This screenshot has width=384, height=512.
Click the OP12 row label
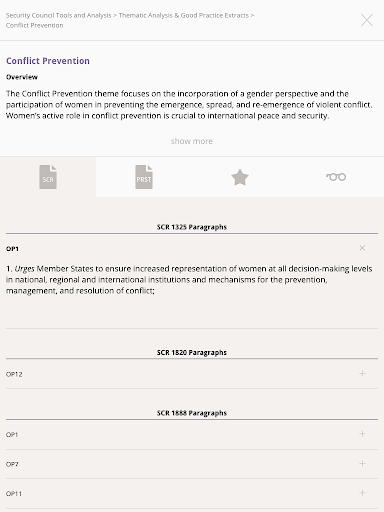pos(14,374)
